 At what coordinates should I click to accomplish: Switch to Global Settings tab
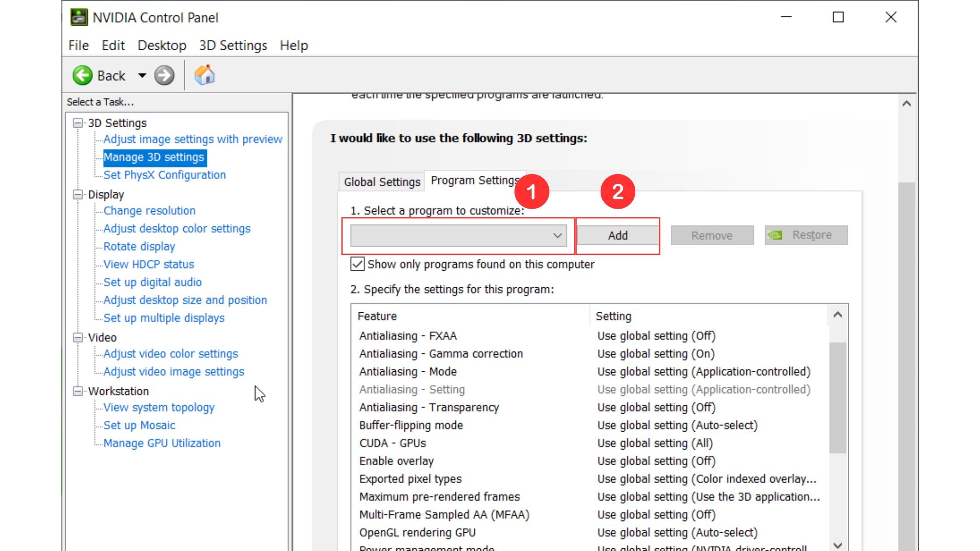381,182
